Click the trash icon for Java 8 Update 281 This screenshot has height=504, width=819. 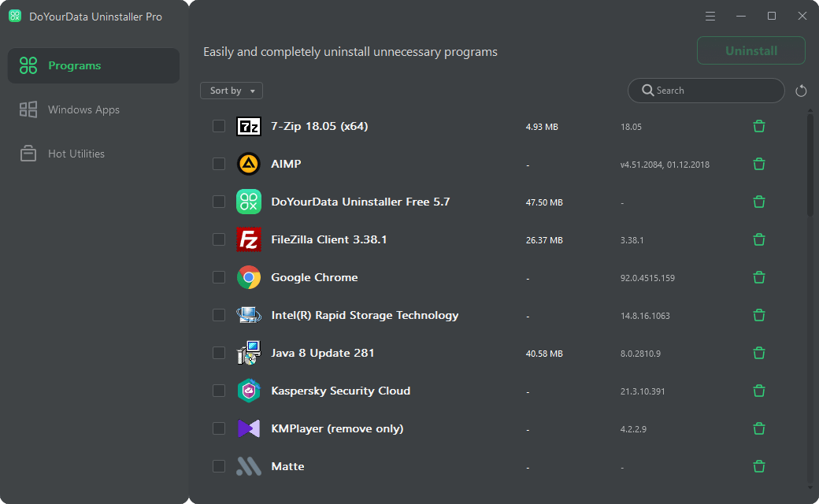[x=759, y=353]
